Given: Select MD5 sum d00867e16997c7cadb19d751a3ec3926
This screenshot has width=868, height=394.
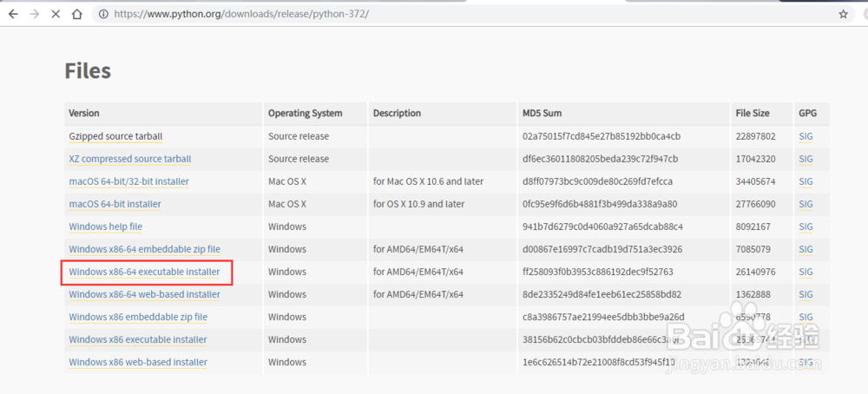Looking at the screenshot, I should click(602, 250).
